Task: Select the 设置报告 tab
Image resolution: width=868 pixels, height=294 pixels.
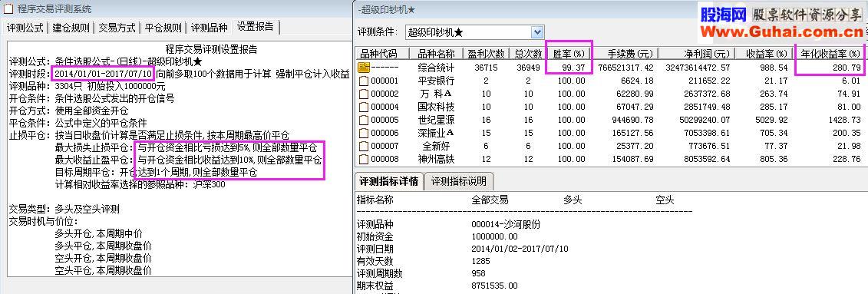Action: click(256, 27)
